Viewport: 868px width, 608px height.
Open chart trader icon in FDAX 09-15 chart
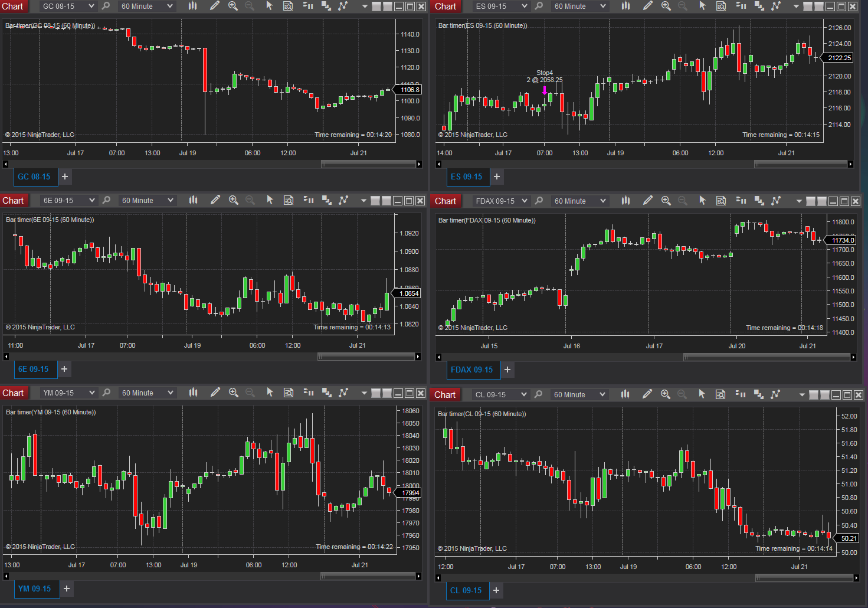coord(741,201)
